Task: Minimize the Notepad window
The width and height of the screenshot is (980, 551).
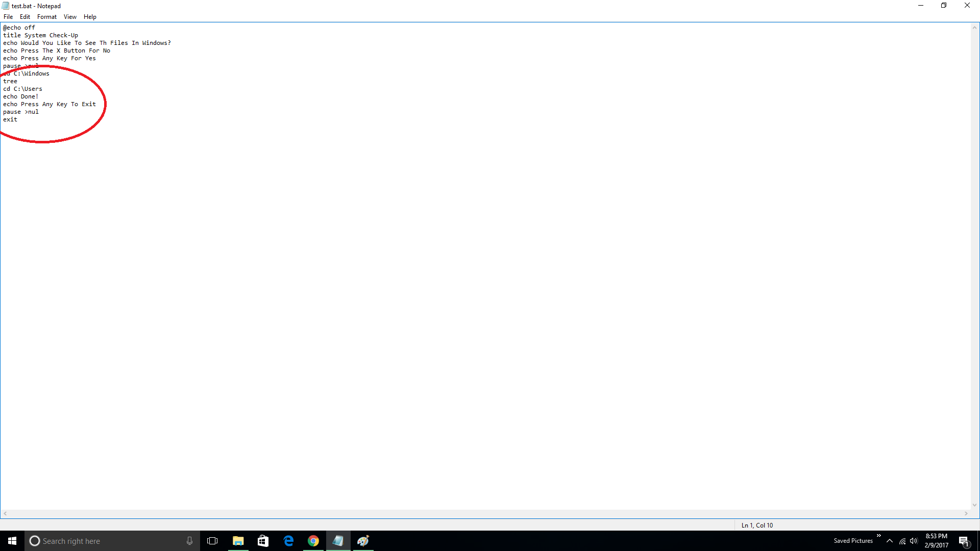Action: click(x=921, y=6)
